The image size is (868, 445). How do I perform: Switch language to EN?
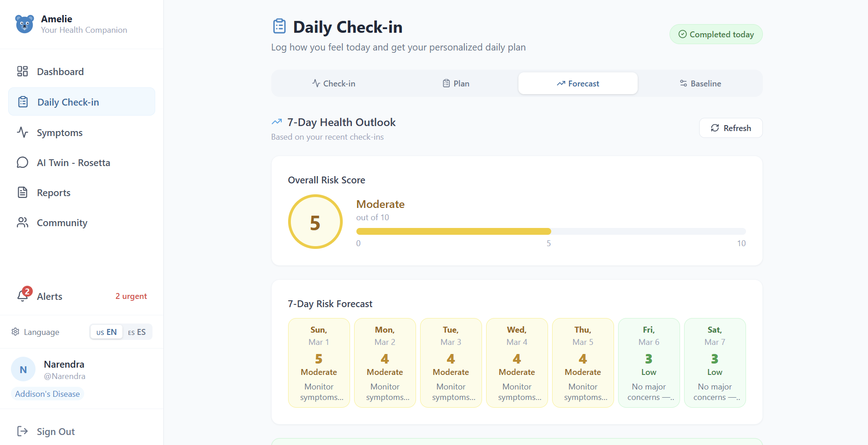tap(107, 332)
